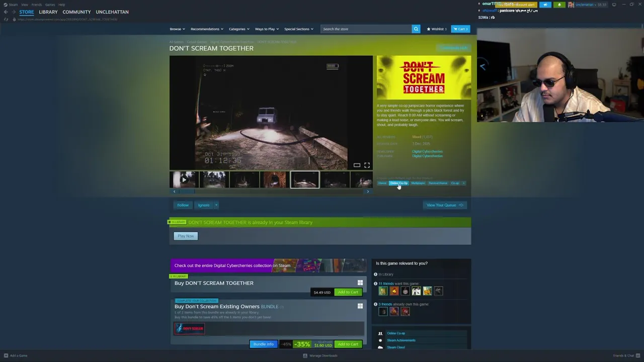
Task: Open the Horror tag
Action: click(382, 183)
